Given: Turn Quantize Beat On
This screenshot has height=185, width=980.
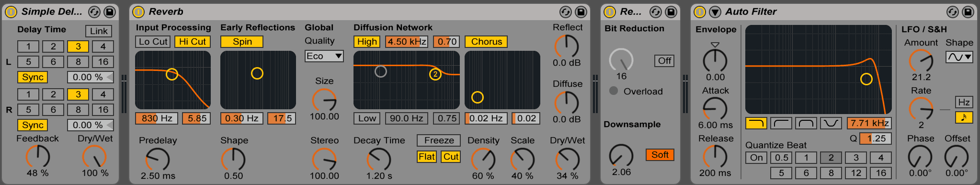Looking at the screenshot, I should 756,158.
